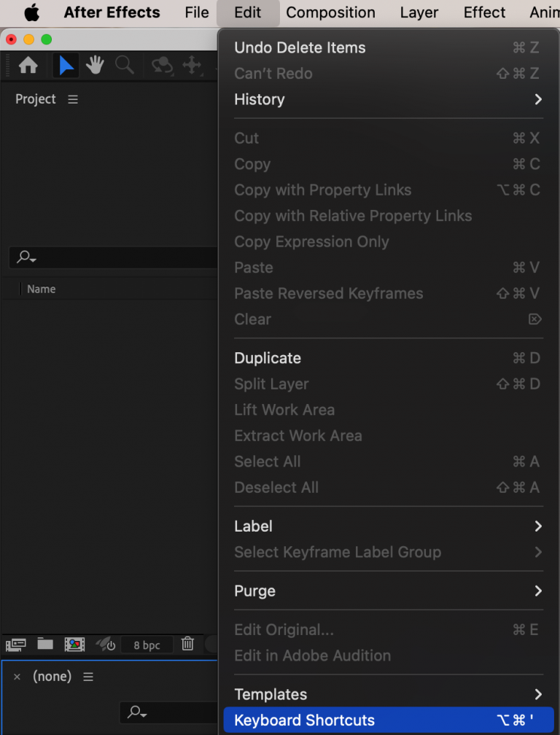Click the render engine rocket icon
The image size is (560, 735).
pyautogui.click(x=105, y=645)
